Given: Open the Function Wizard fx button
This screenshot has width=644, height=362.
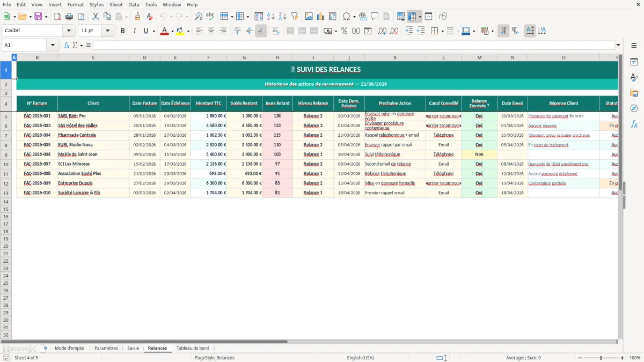Looking at the screenshot, I should 67,45.
